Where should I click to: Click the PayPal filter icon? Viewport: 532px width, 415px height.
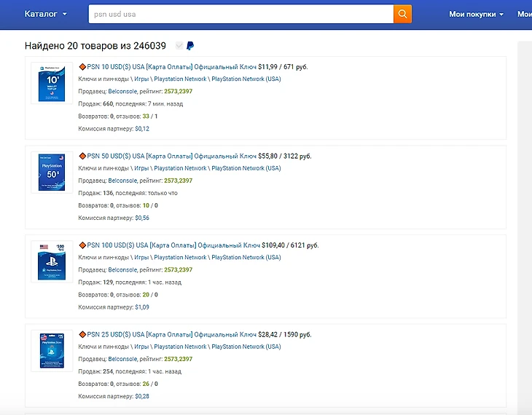(190, 46)
